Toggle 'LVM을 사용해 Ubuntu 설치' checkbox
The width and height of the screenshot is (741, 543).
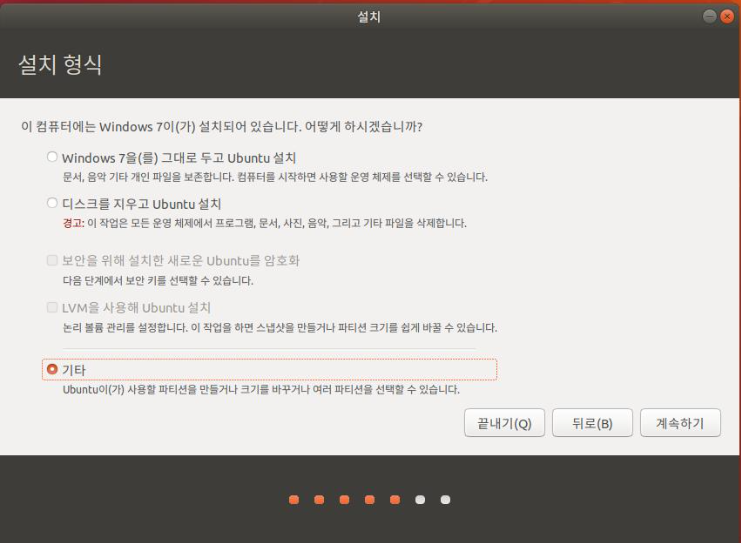coord(52,308)
